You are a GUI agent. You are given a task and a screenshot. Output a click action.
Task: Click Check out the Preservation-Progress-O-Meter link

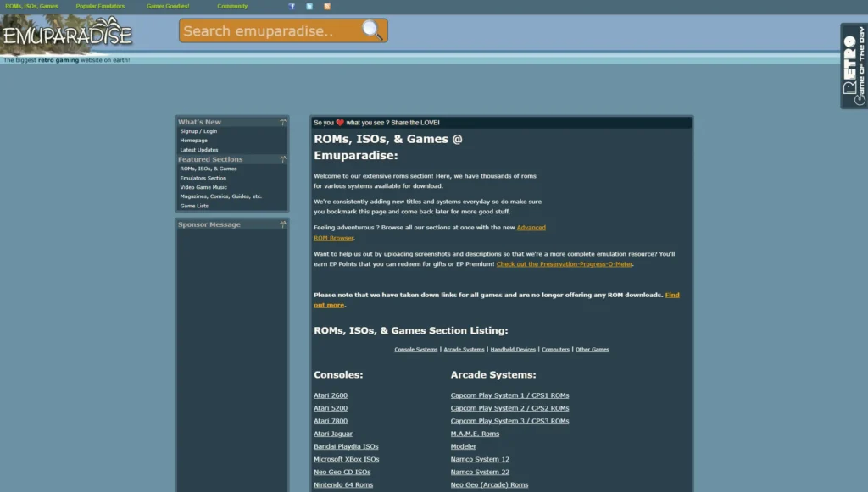coord(564,264)
